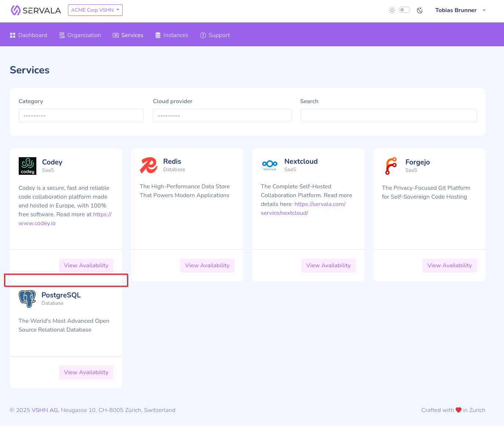The image size is (504, 426).
Task: Toggle the dark theme switch
Action: coord(405,10)
